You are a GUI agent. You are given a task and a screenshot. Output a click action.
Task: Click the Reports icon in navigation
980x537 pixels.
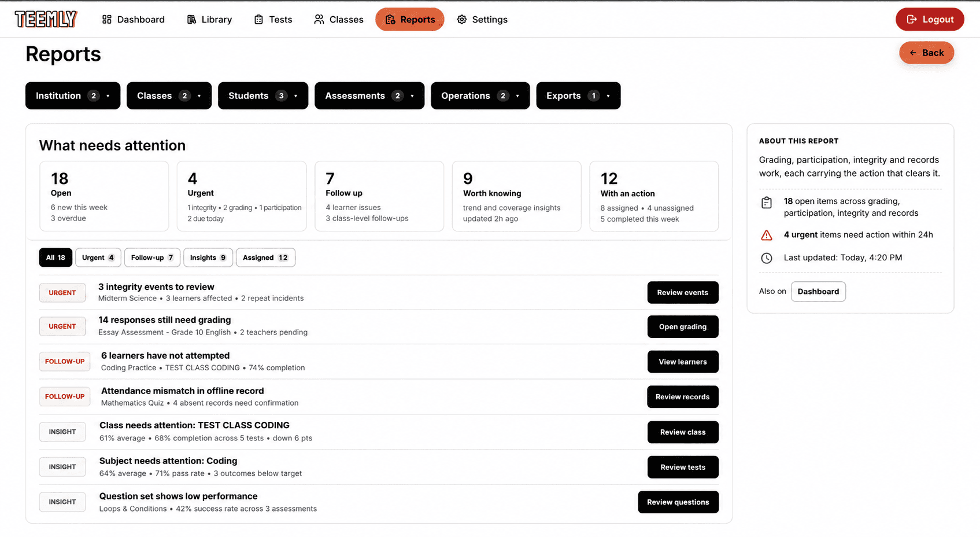[x=390, y=20]
